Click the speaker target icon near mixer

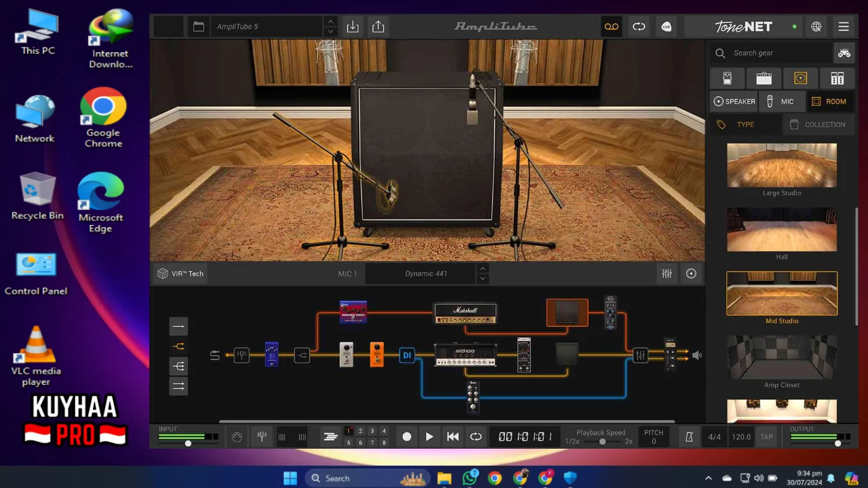[x=691, y=274]
